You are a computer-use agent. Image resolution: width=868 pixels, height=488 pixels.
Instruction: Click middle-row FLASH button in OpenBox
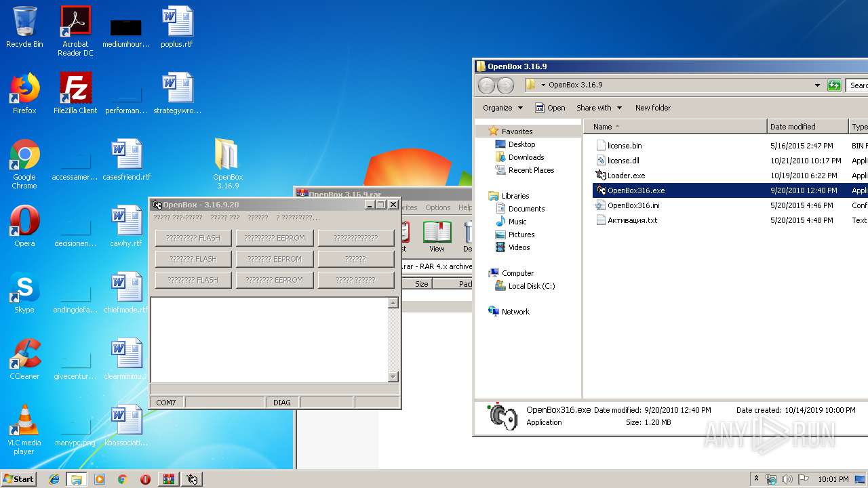pyautogui.click(x=193, y=259)
